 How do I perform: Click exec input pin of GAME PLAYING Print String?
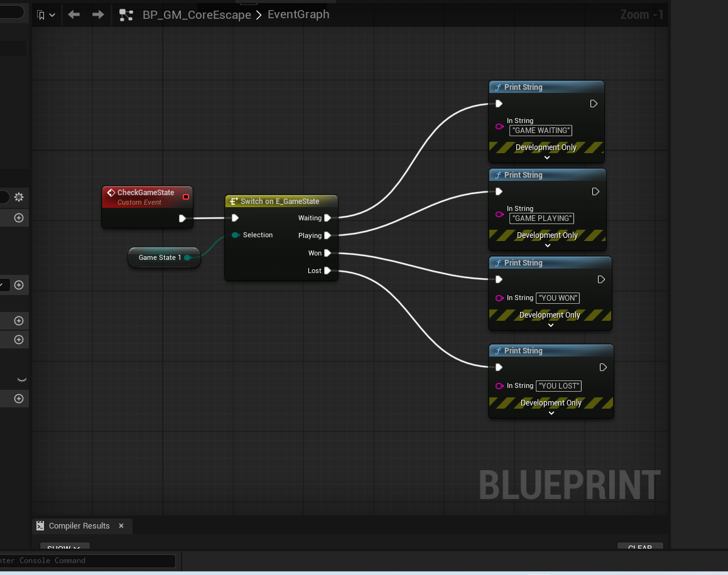pos(499,191)
